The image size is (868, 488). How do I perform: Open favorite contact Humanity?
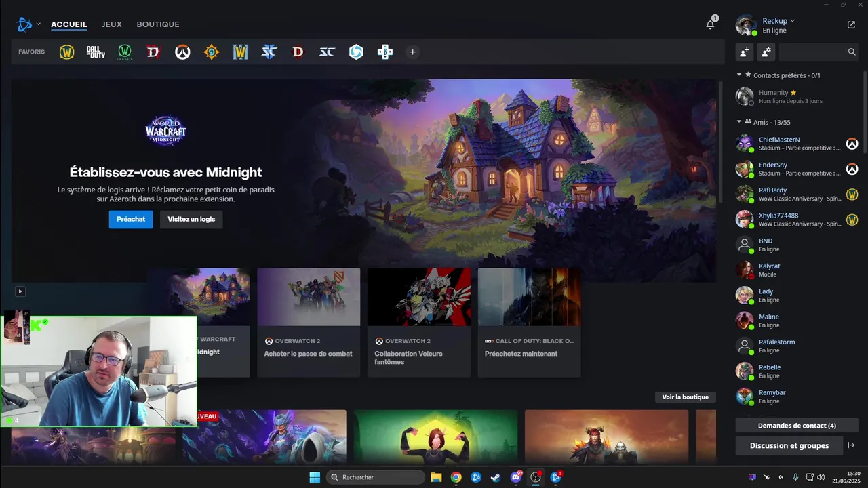pos(797,96)
